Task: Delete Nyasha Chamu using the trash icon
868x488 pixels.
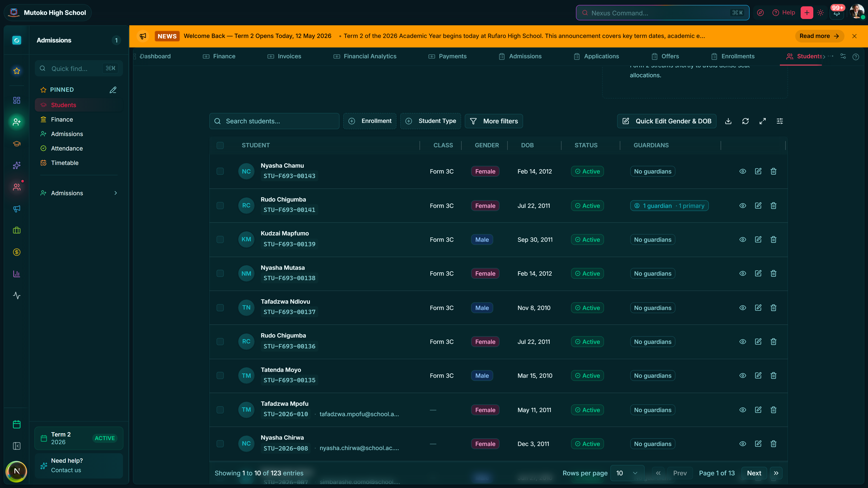Action: (773, 171)
